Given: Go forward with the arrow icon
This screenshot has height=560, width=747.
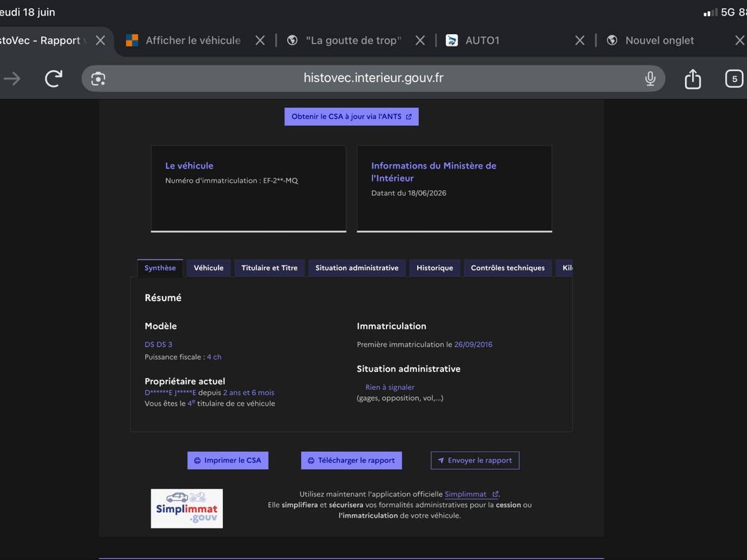Looking at the screenshot, I should [12, 78].
